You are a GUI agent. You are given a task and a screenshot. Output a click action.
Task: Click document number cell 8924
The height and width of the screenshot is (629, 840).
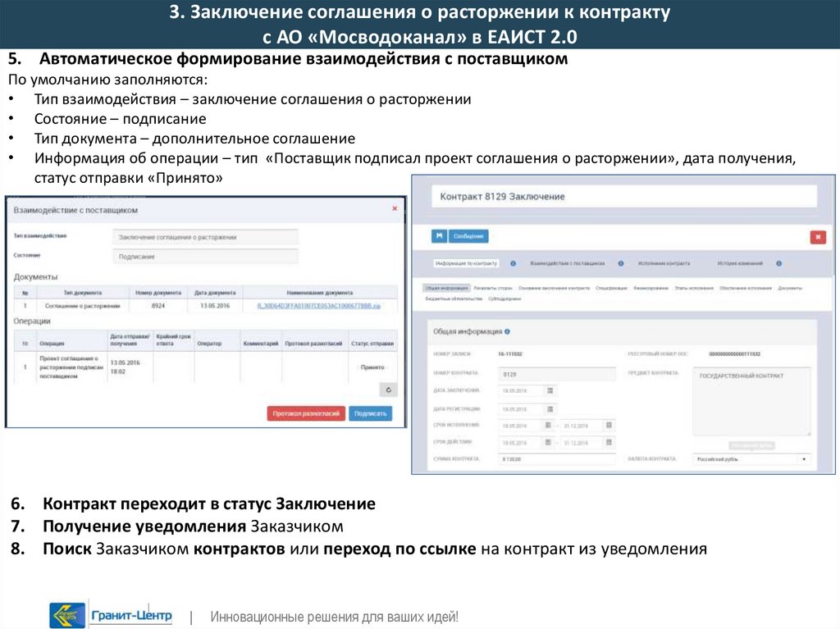(158, 305)
